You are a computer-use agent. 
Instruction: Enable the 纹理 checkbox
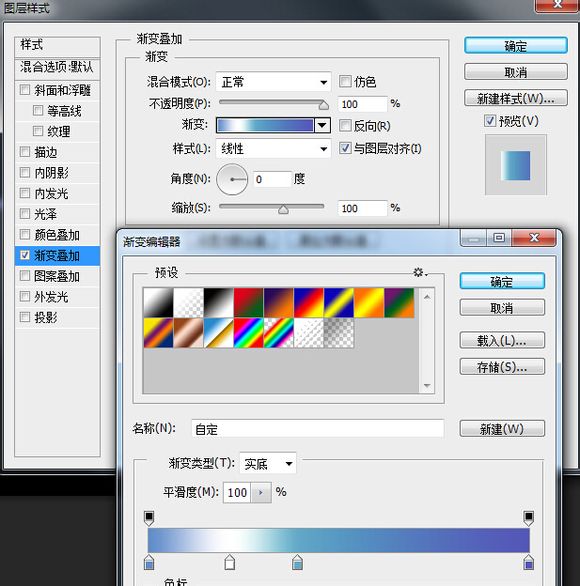coord(38,131)
